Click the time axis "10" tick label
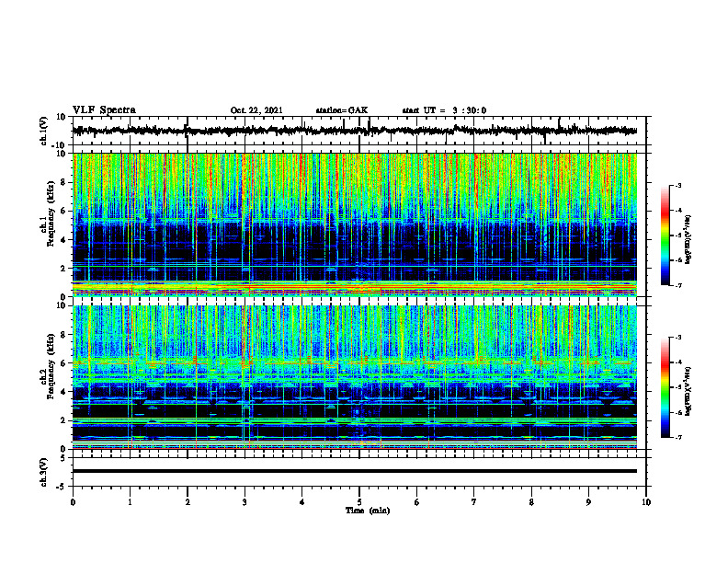This screenshot has height=563, width=728. coord(646,502)
